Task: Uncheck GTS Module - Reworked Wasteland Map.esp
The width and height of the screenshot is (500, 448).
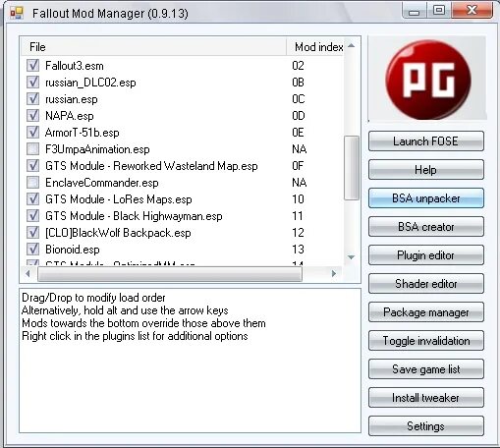Action: 32,166
